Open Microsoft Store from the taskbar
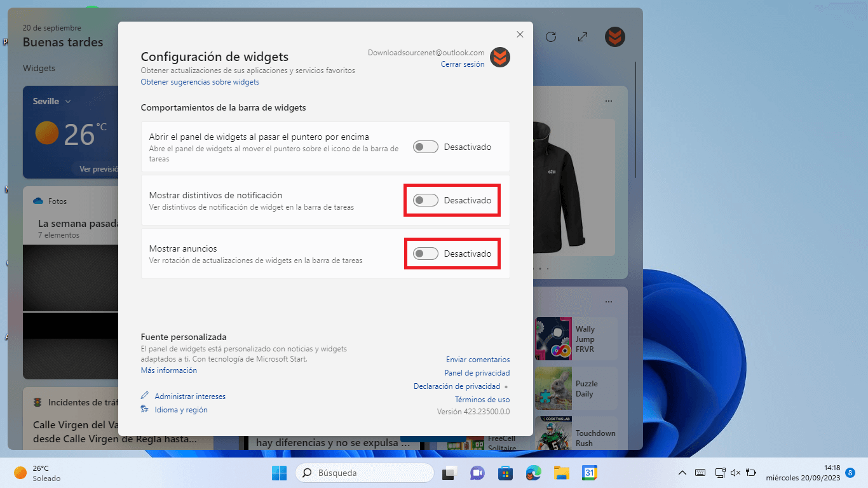This screenshot has height=488, width=868. tap(505, 473)
